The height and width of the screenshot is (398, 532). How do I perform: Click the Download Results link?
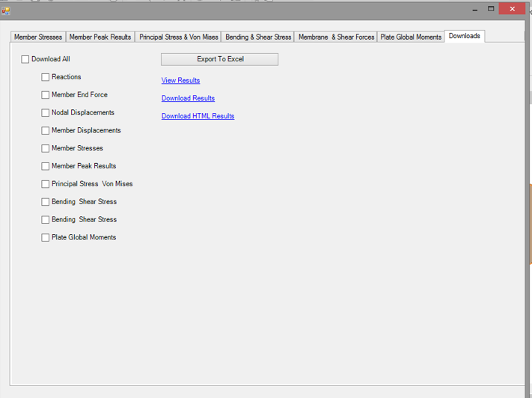click(x=188, y=99)
